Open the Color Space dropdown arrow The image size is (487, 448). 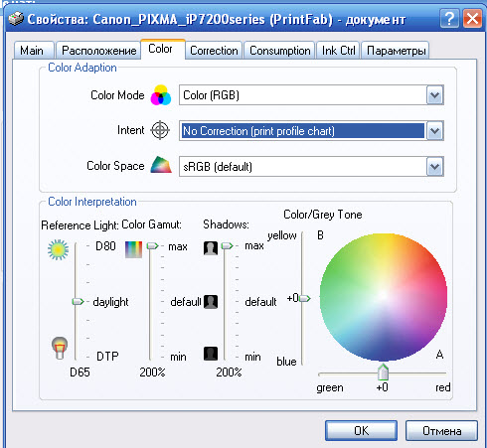tap(434, 166)
